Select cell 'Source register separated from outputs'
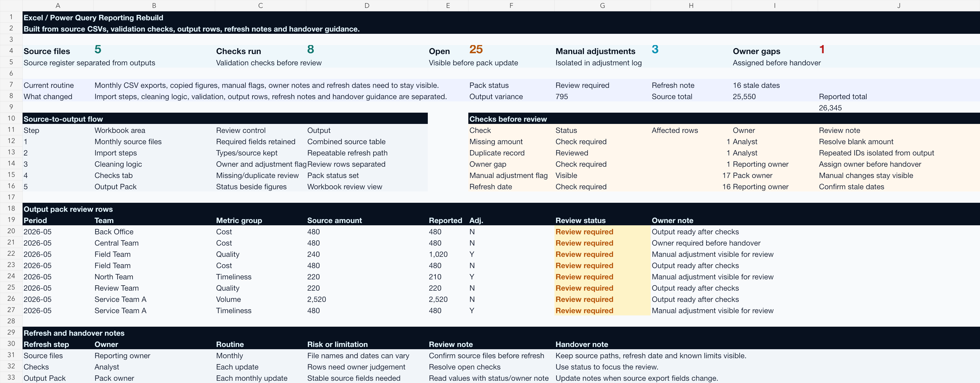This screenshot has height=383, width=980. pos(90,63)
